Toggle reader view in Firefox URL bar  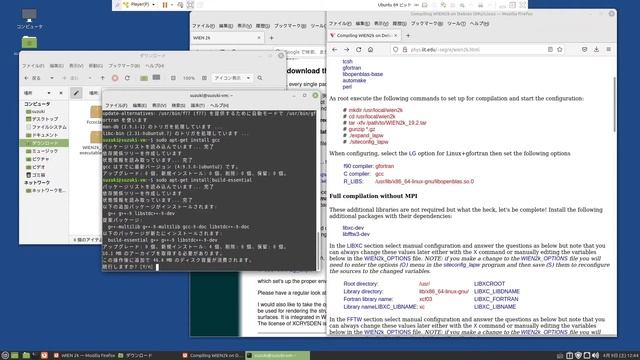point(550,49)
